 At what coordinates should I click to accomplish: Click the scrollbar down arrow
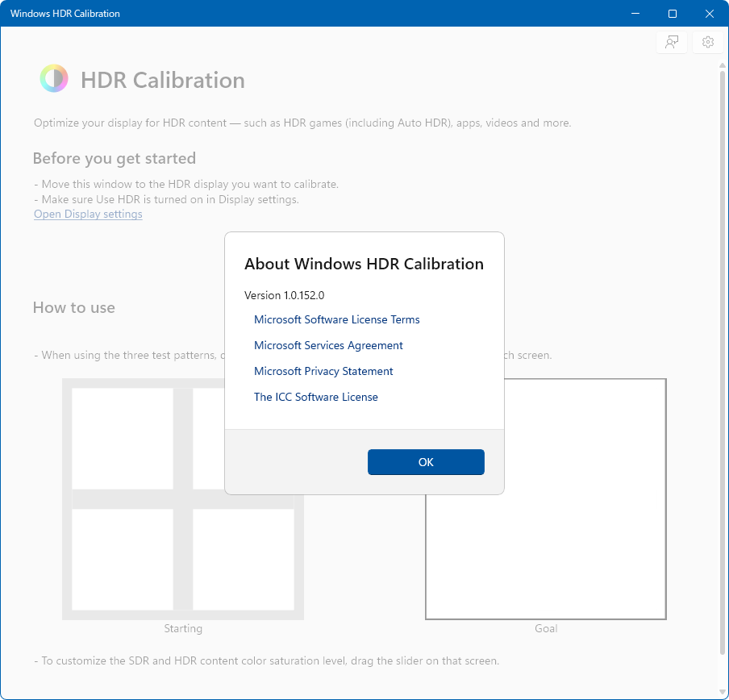722,690
